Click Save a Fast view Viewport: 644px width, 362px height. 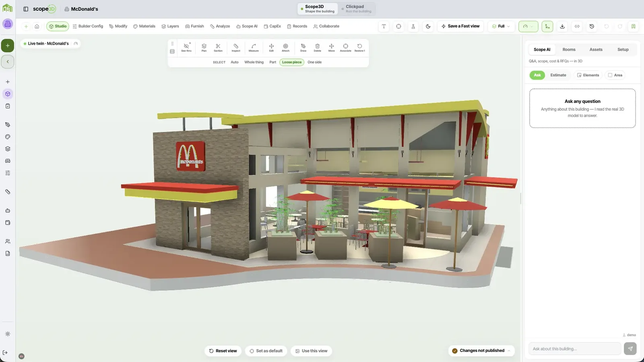[460, 26]
